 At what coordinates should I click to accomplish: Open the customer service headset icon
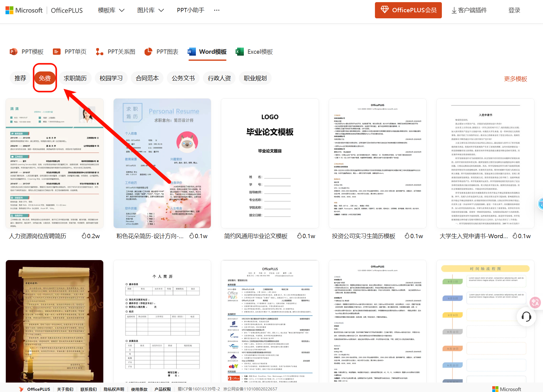pyautogui.click(x=526, y=317)
